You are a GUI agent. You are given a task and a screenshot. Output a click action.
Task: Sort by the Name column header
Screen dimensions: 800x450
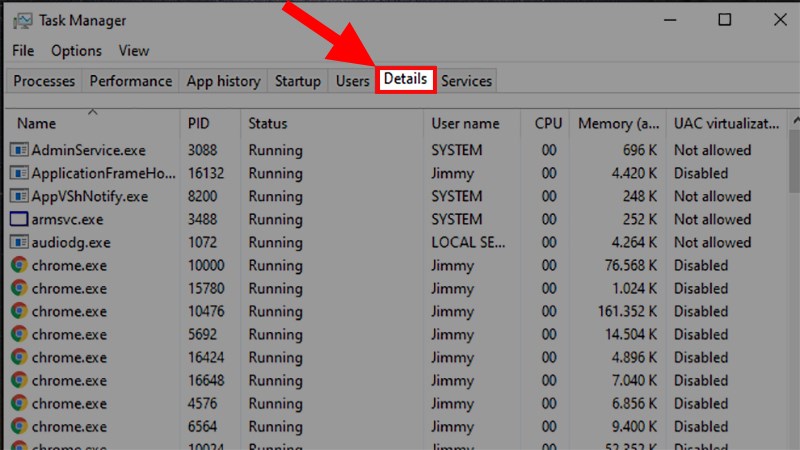(92, 123)
